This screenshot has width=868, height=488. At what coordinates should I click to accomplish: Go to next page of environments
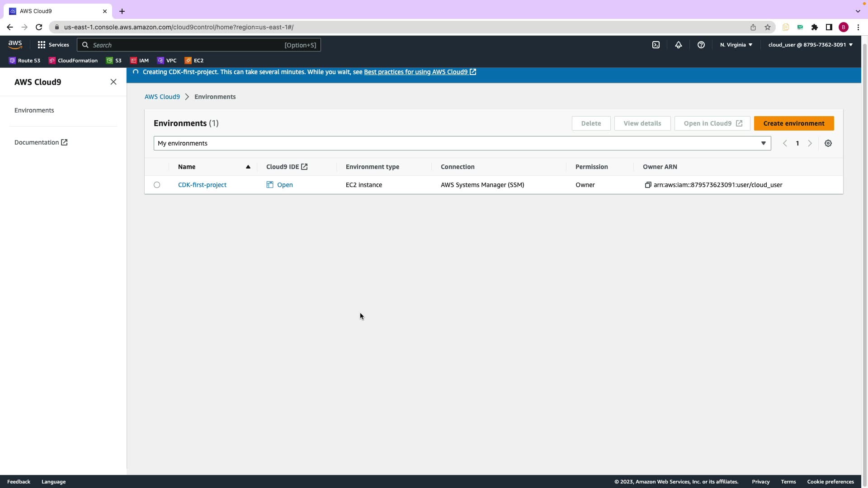click(810, 143)
